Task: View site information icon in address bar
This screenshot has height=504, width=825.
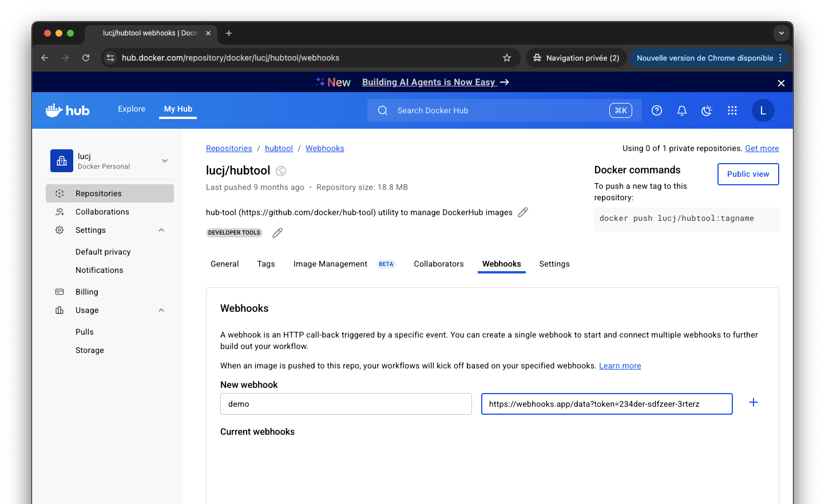Action: click(111, 58)
